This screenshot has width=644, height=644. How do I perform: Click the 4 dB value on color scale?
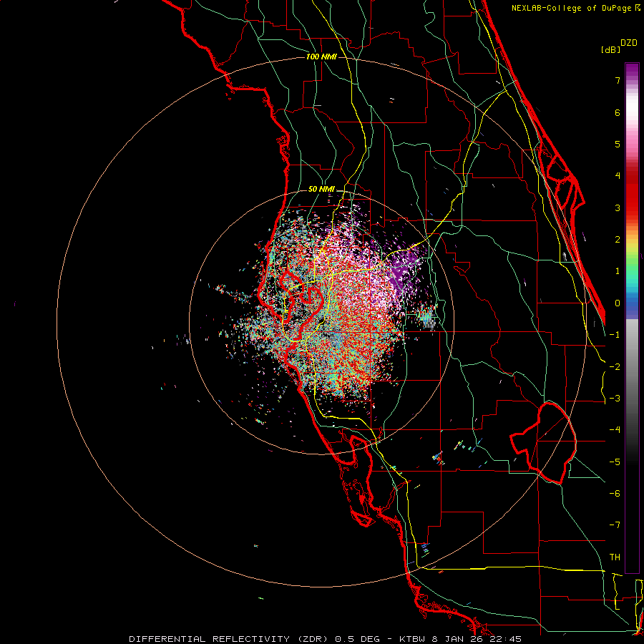618,176
